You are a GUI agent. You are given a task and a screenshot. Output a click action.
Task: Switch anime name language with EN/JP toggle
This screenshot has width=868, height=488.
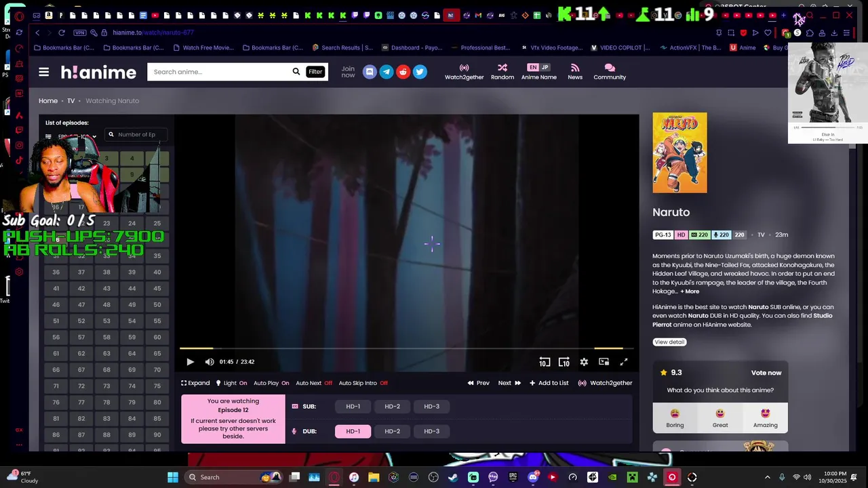tap(538, 67)
